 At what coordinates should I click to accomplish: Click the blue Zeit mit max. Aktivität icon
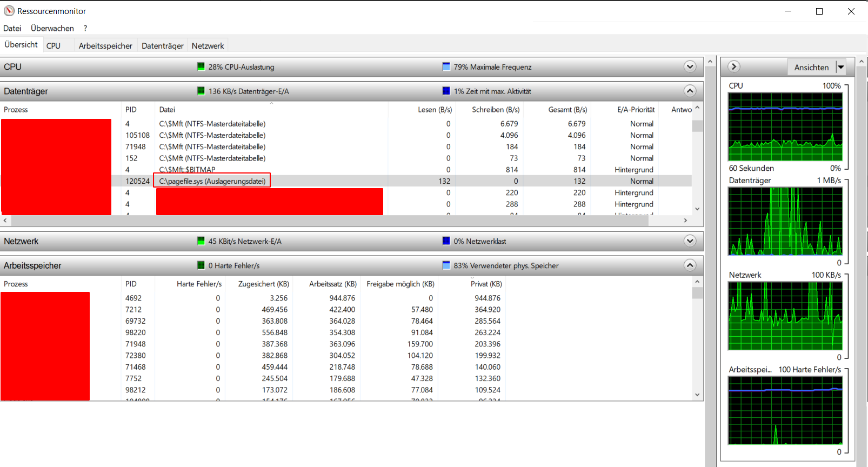446,91
